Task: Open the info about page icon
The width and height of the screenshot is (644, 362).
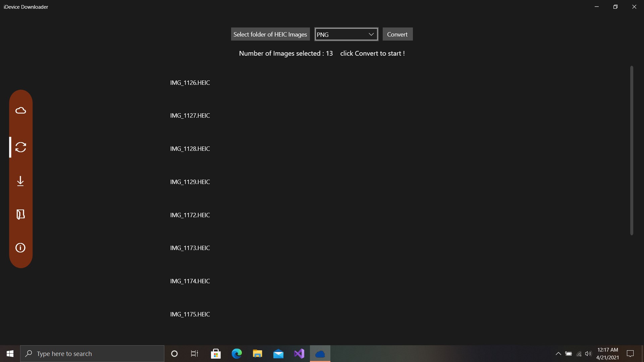Action: point(20,248)
